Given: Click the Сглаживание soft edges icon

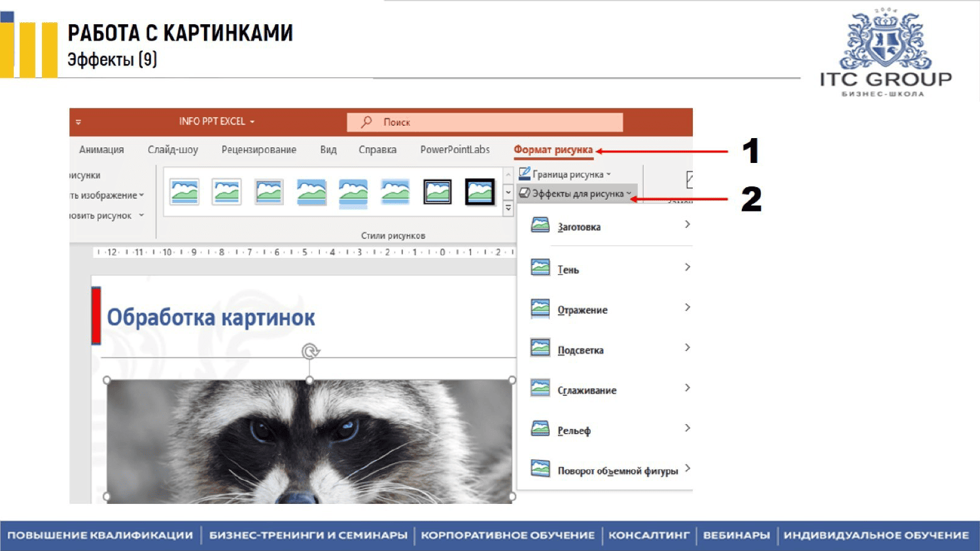Looking at the screenshot, I should 540,389.
